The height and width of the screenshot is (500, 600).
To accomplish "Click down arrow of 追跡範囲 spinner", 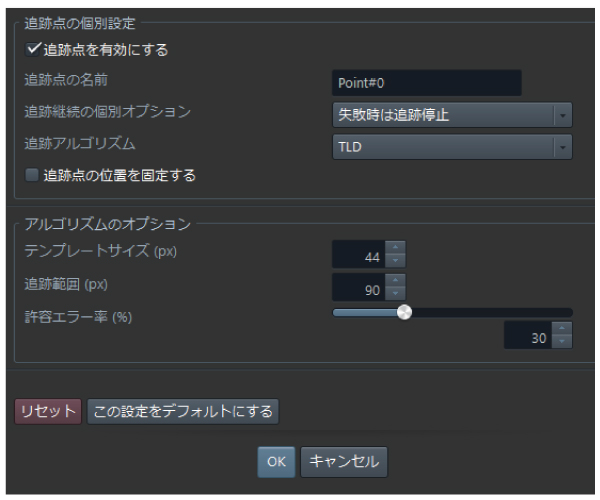I will [x=395, y=291].
